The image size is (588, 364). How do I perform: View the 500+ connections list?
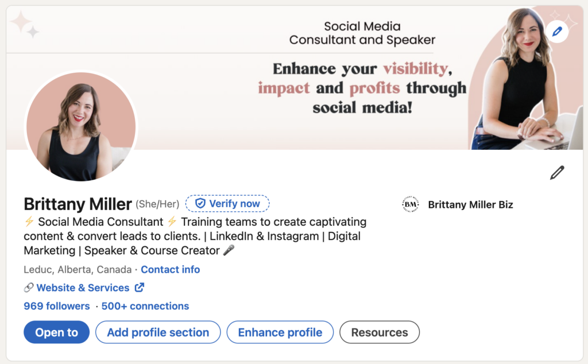[145, 306]
